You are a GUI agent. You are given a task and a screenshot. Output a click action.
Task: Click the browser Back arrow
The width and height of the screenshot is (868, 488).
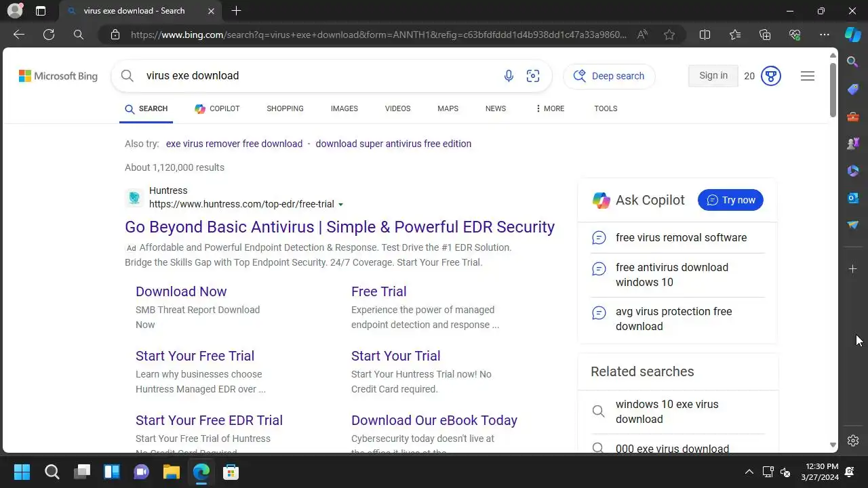[19, 35]
